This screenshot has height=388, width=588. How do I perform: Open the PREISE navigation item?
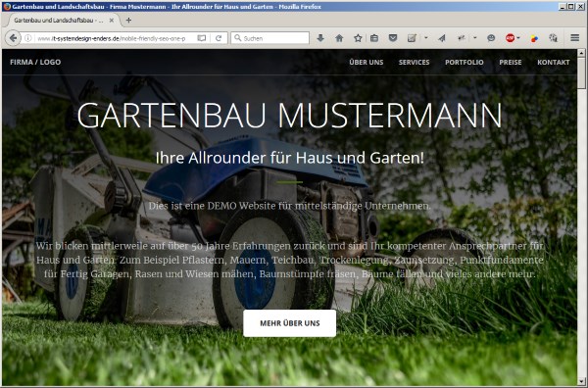pyautogui.click(x=511, y=63)
